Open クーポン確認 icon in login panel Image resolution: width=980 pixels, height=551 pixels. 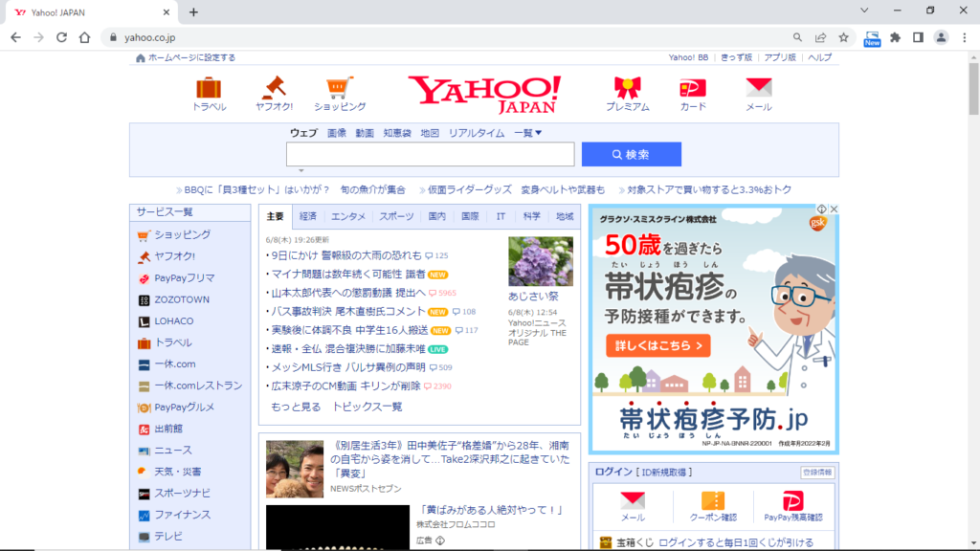tap(712, 500)
